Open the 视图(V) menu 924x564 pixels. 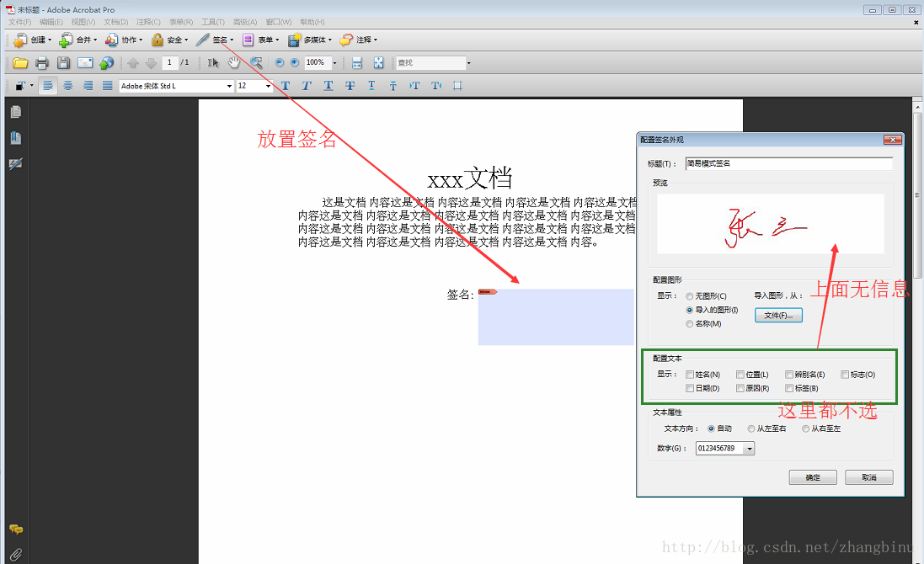pyautogui.click(x=83, y=22)
